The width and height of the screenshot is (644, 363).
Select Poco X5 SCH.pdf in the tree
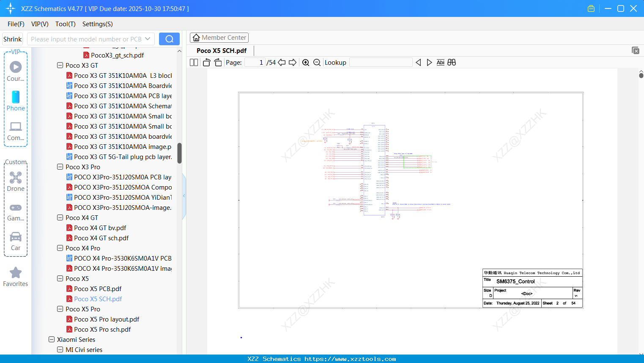[94, 299]
